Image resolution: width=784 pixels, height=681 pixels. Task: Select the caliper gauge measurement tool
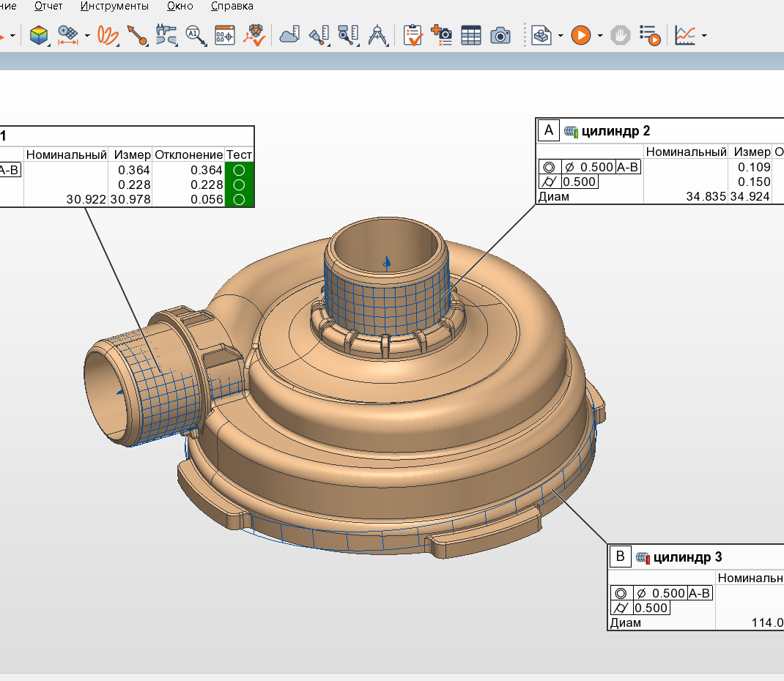tap(166, 35)
